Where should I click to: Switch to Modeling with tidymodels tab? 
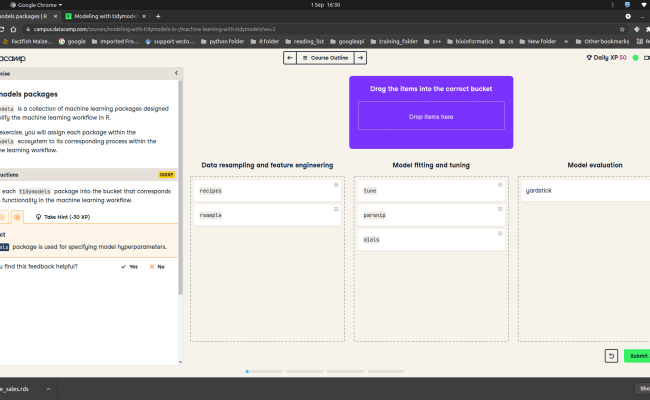pyautogui.click(x=105, y=16)
